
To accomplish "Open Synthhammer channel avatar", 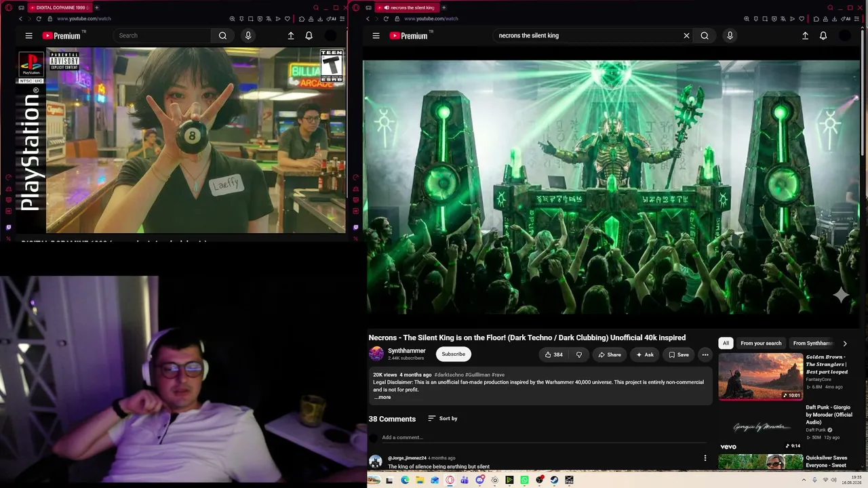I will click(376, 354).
